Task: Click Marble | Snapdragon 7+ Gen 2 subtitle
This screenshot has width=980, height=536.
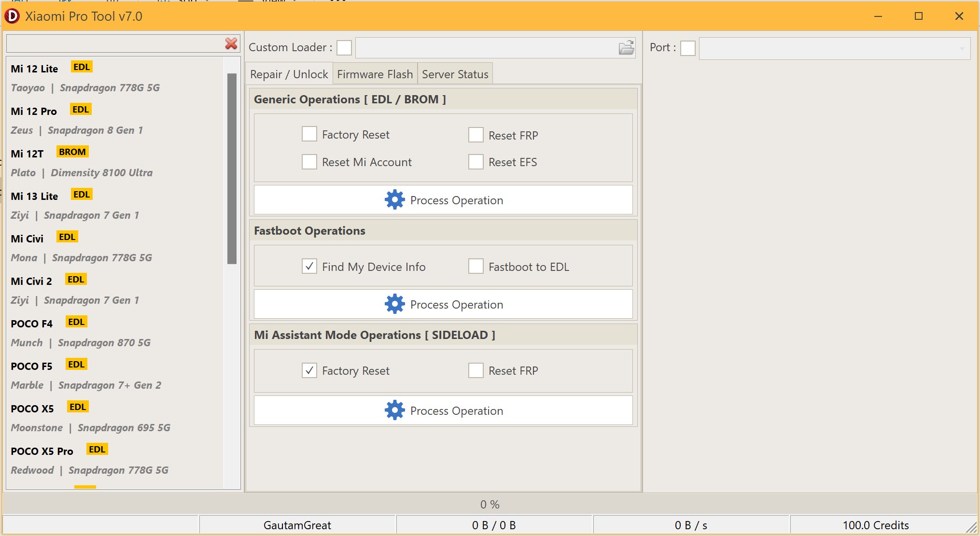Action: click(x=86, y=385)
